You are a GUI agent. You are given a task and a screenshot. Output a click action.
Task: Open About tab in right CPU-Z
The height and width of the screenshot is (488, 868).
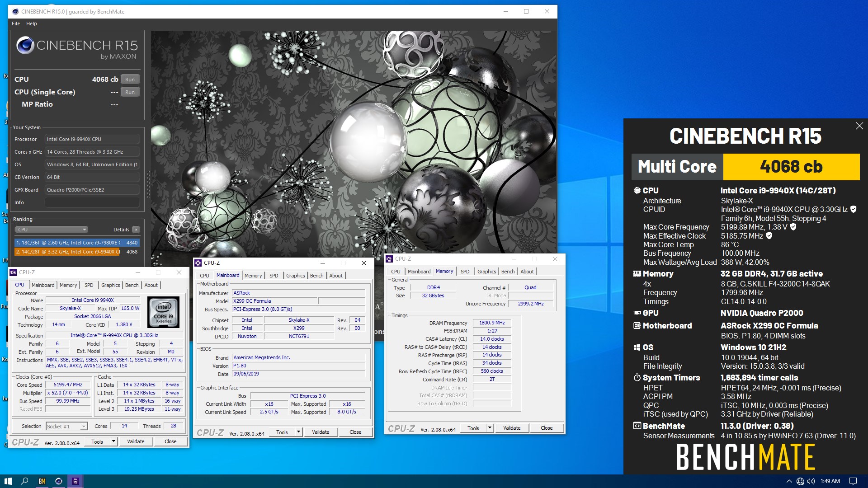point(527,272)
